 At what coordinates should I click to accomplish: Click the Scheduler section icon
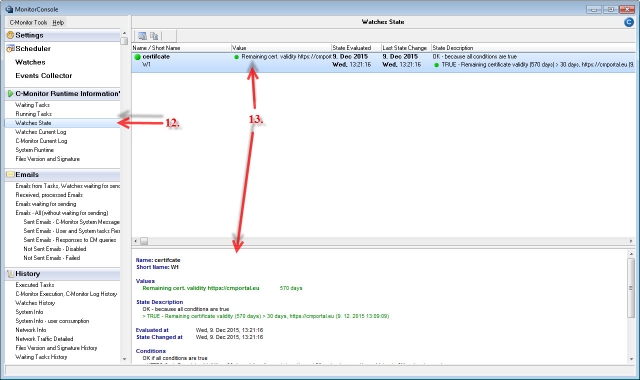coord(10,49)
